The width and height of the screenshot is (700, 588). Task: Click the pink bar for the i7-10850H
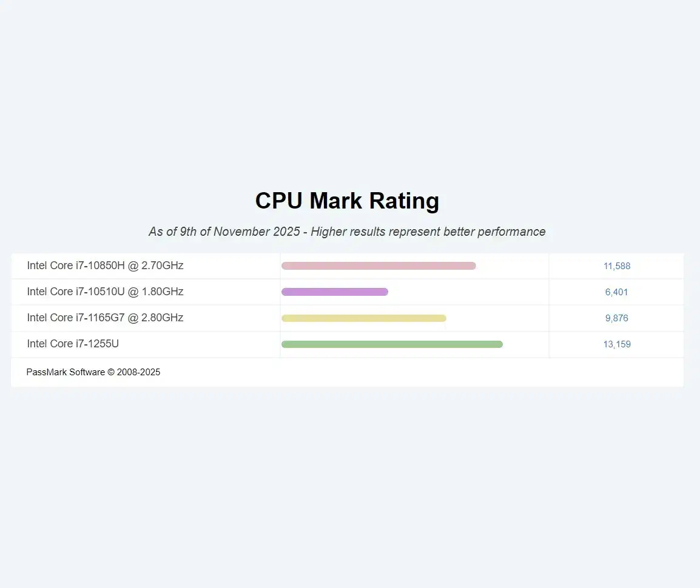click(x=379, y=266)
